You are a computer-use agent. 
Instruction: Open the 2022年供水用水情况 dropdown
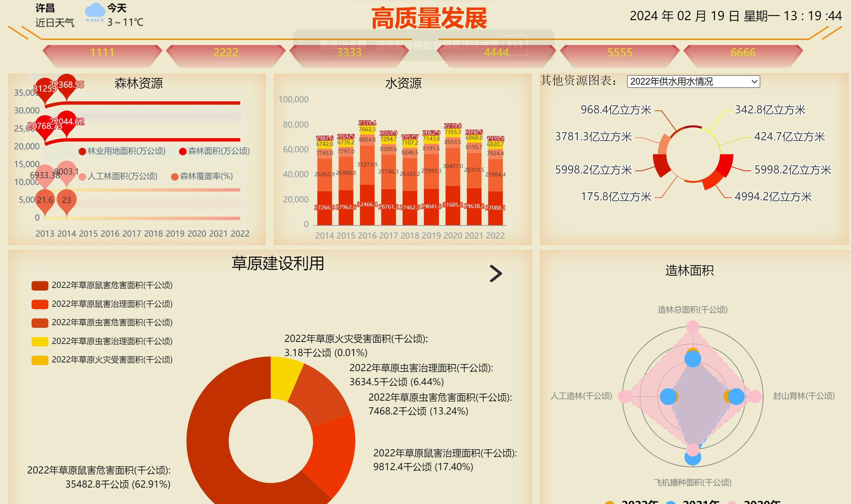(693, 82)
